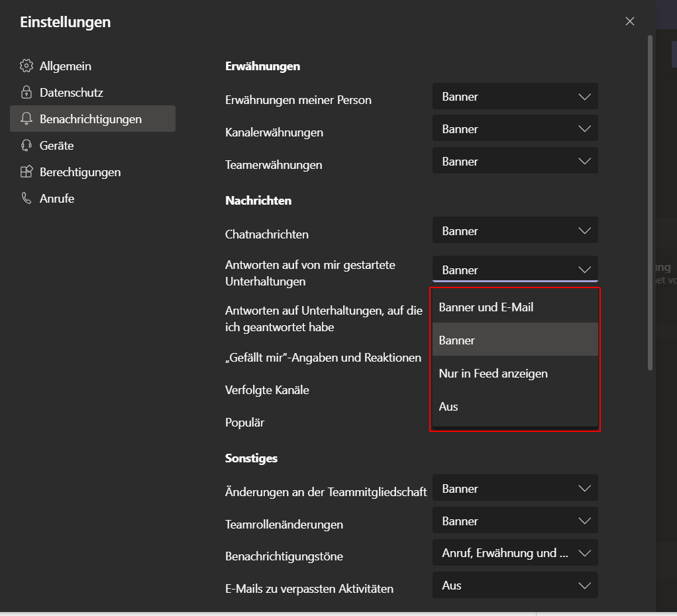Choose 'Nur in Feed anzeigen' option
Viewport: 677px width, 616px height.
(x=515, y=373)
